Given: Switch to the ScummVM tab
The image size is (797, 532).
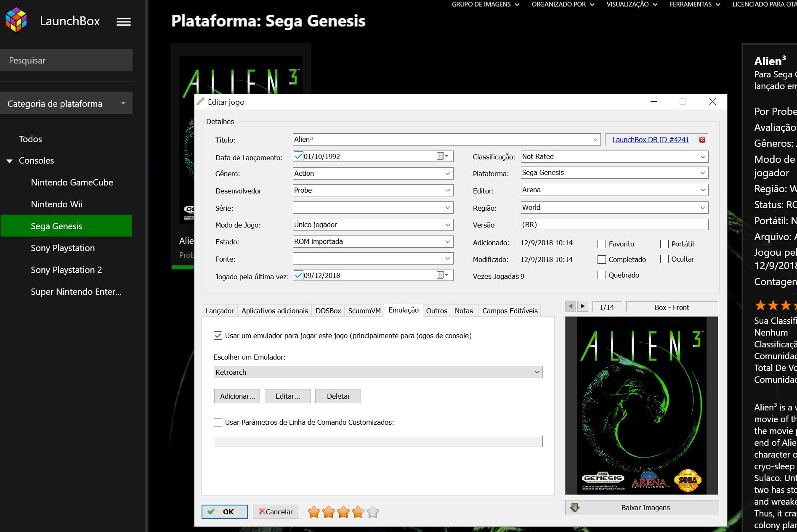Looking at the screenshot, I should coord(364,311).
